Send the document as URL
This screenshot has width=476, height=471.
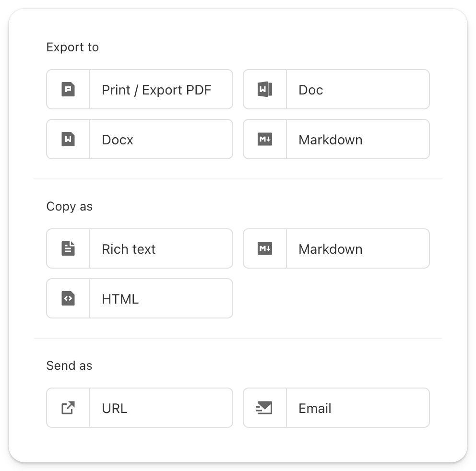[115, 408]
